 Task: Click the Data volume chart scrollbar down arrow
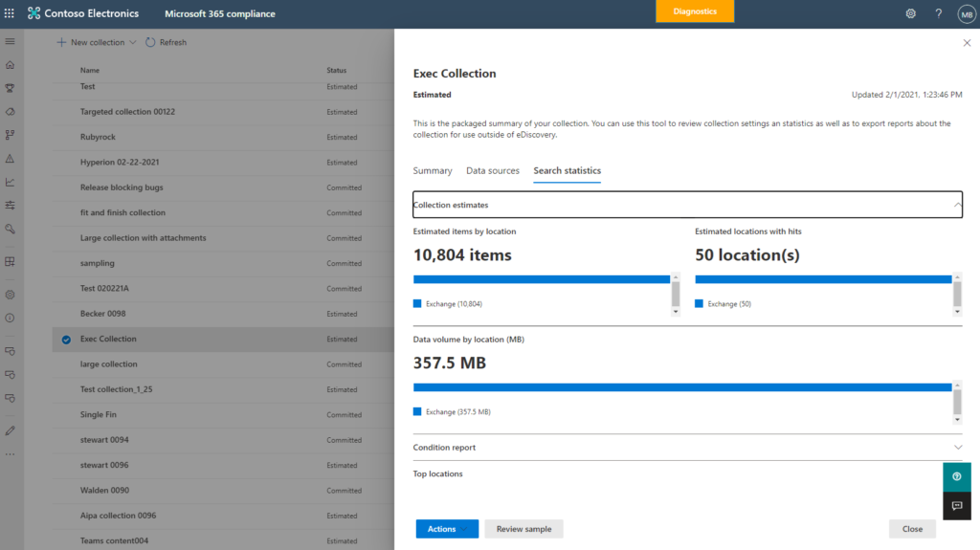point(957,419)
